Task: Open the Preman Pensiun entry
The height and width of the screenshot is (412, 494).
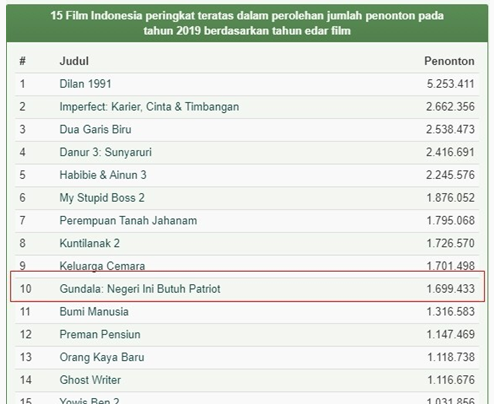Action: 100,334
